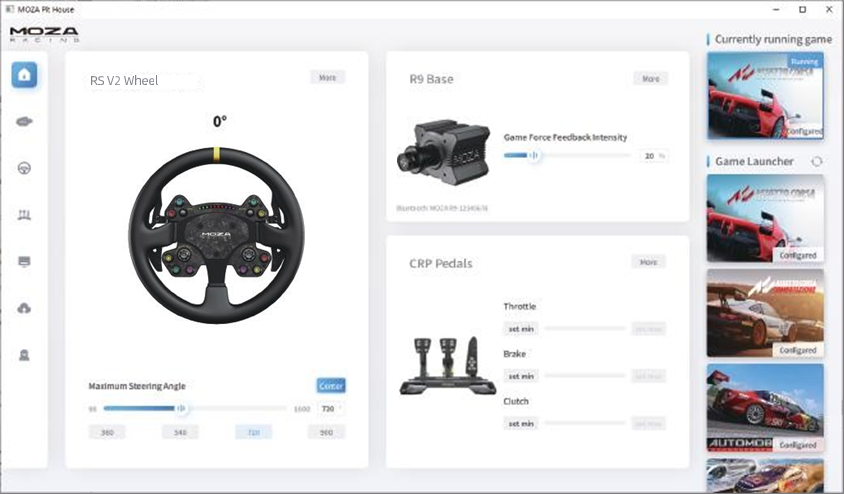Open the cloud upload sidebar icon

[25, 308]
